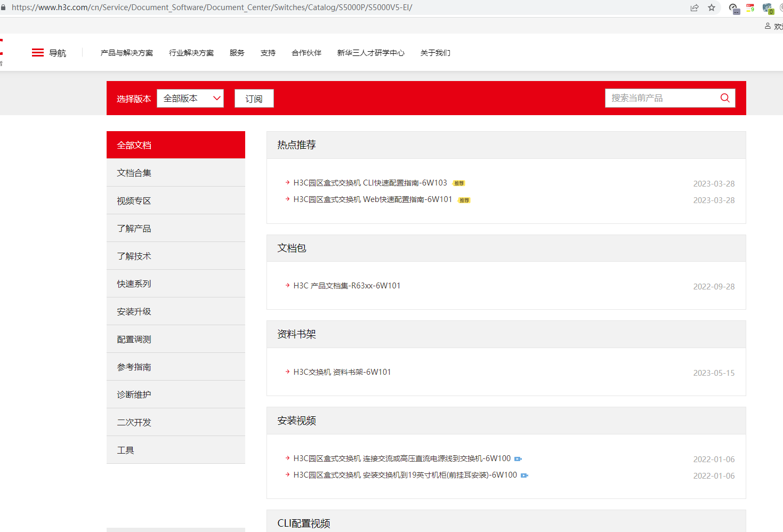Image resolution: width=783 pixels, height=532 pixels.
Task: Click 推荐 badge next to Web快速配置指南
Action: pyautogui.click(x=464, y=200)
